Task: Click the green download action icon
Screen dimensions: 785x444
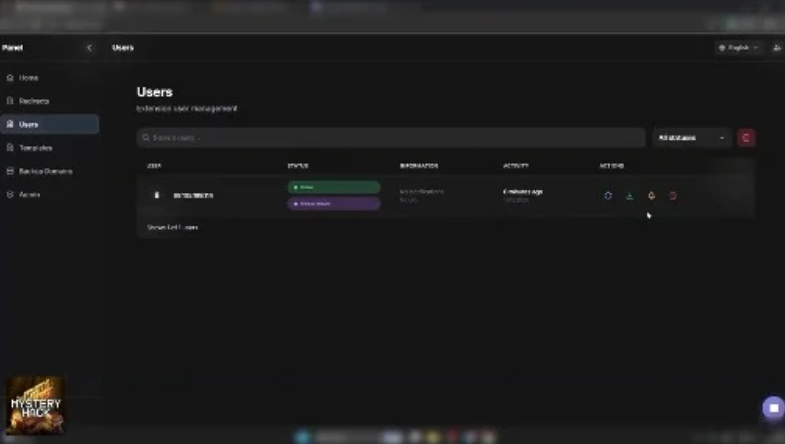Action: point(629,196)
